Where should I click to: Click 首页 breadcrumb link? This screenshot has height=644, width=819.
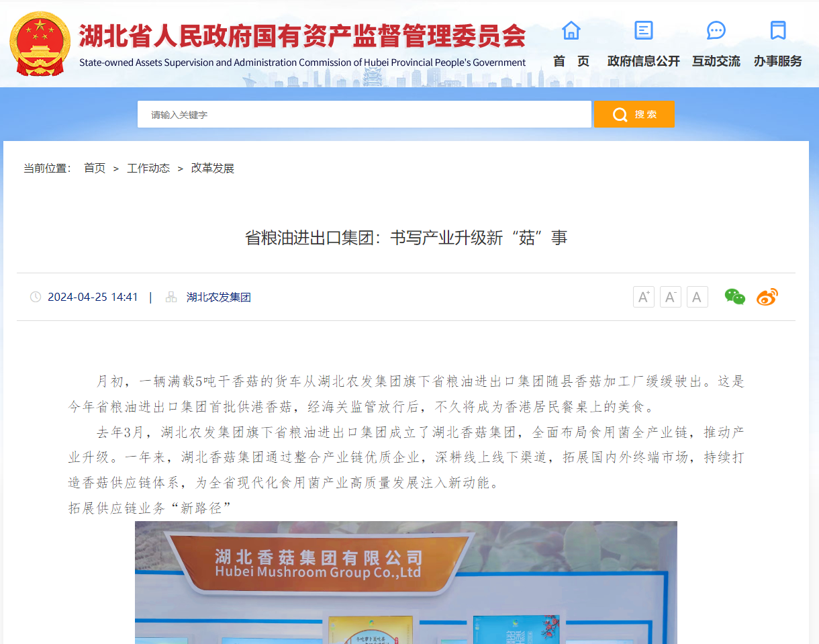(x=95, y=168)
